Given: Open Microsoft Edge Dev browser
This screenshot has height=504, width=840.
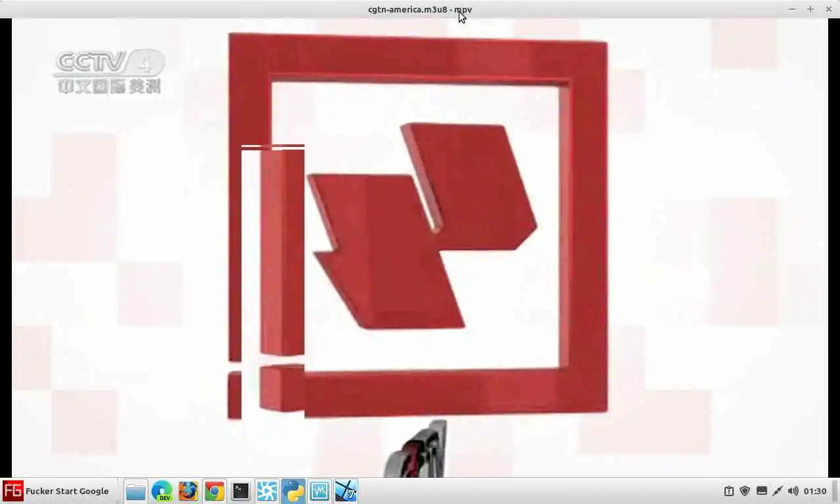Looking at the screenshot, I should pos(162,491).
